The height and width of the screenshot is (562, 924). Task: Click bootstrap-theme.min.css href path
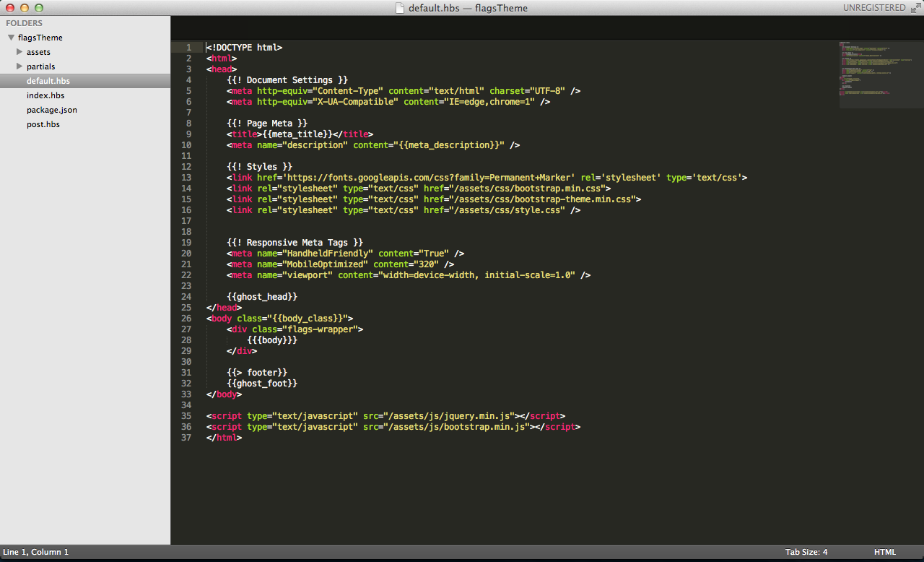point(545,199)
